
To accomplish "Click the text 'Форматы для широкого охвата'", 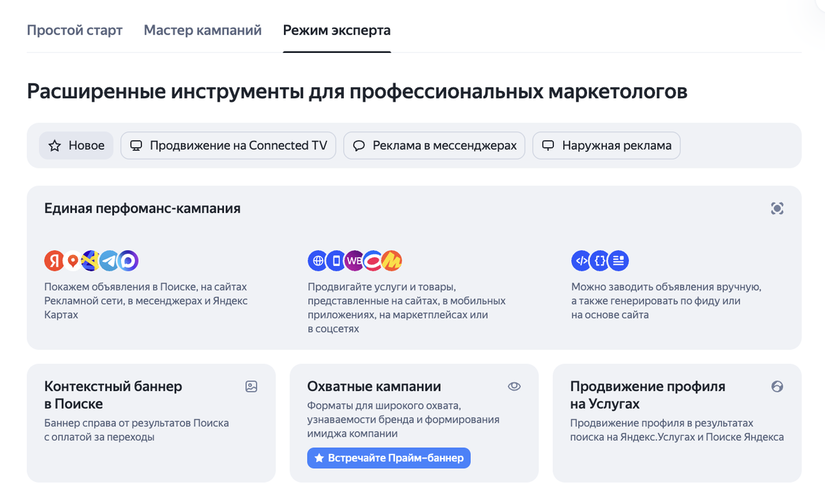I will click(x=384, y=406).
